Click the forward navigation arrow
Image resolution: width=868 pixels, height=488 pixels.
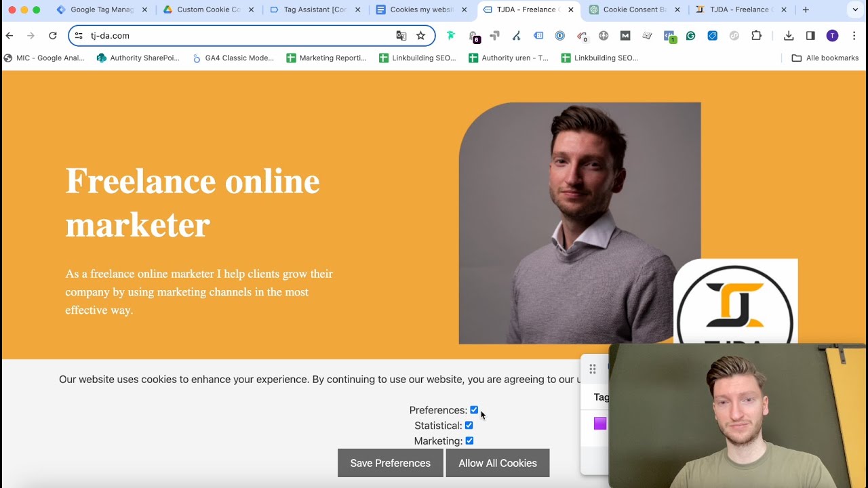31,36
